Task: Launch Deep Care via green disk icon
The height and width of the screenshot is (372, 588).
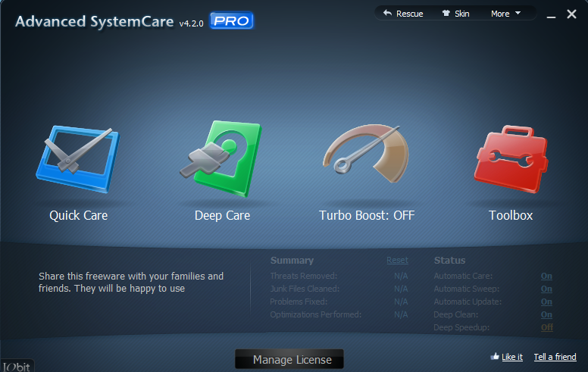Action: (220, 158)
